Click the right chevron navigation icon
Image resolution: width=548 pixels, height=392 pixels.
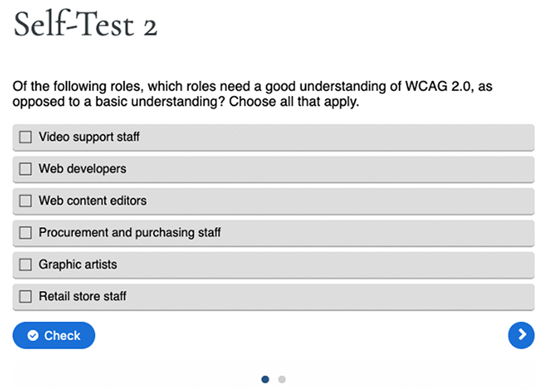(521, 335)
